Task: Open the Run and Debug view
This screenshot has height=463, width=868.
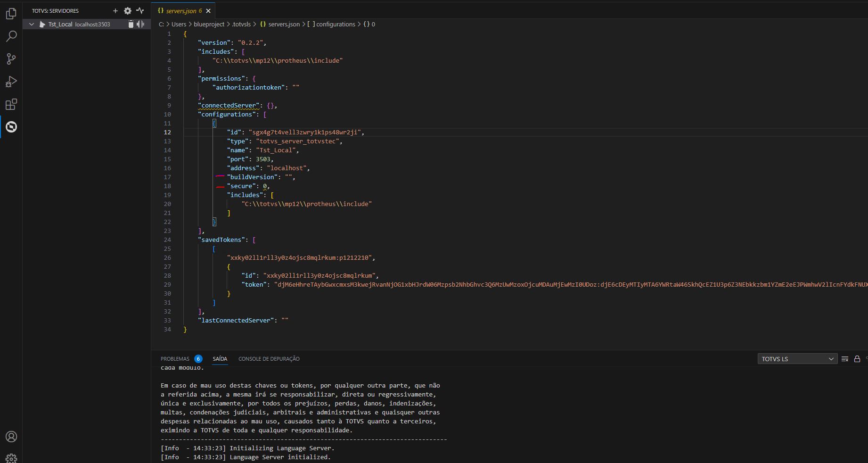Action: pyautogui.click(x=11, y=82)
